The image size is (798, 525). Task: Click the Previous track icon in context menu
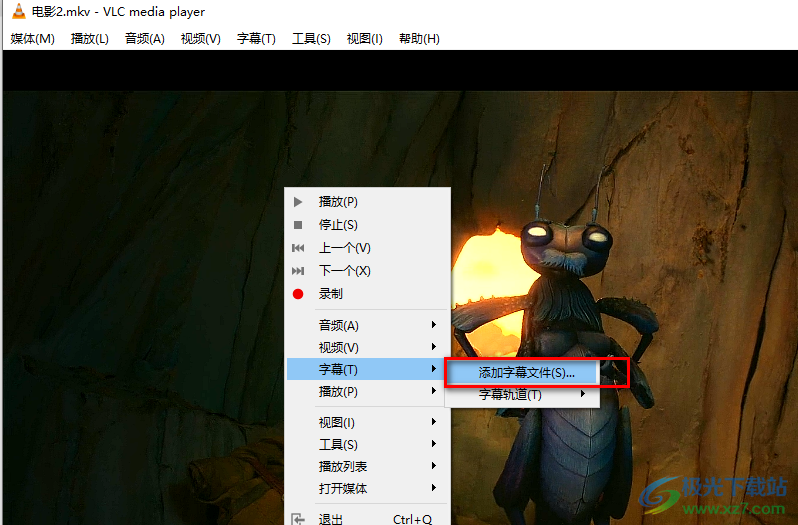click(298, 248)
